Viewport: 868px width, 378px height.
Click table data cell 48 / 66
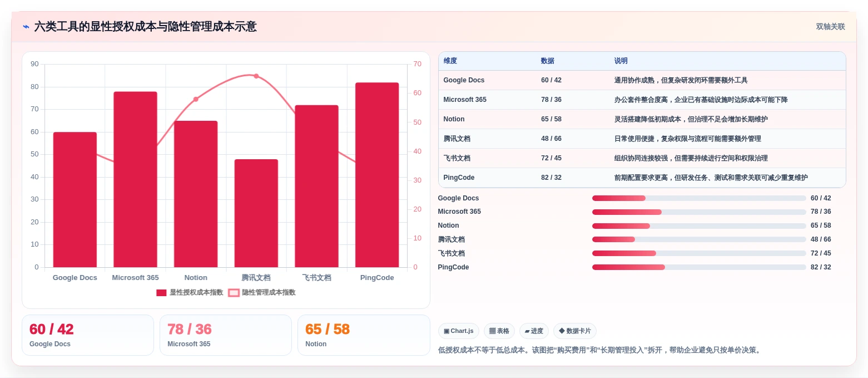pyautogui.click(x=551, y=139)
